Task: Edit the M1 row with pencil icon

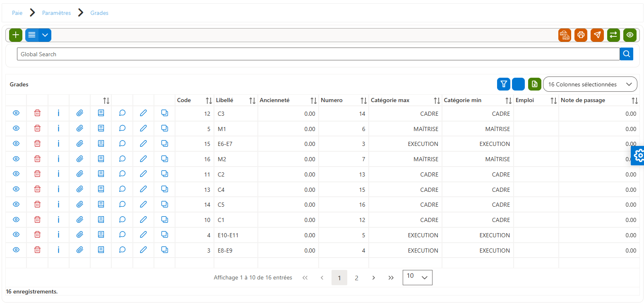Action: pos(143,129)
